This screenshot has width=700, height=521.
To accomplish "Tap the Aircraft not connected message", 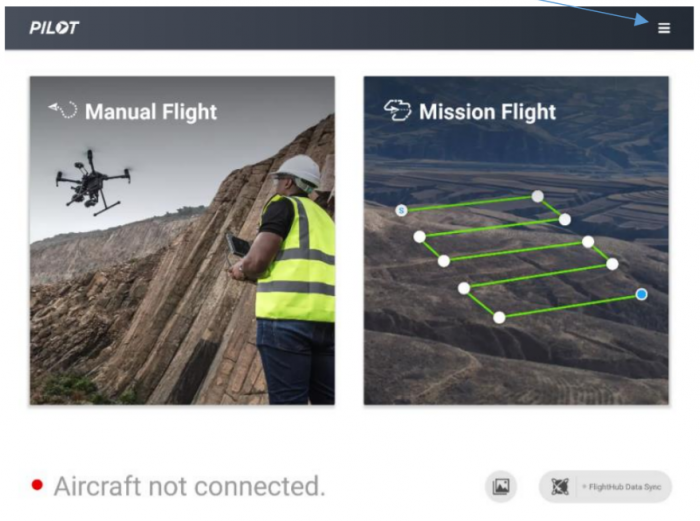I will click(189, 486).
